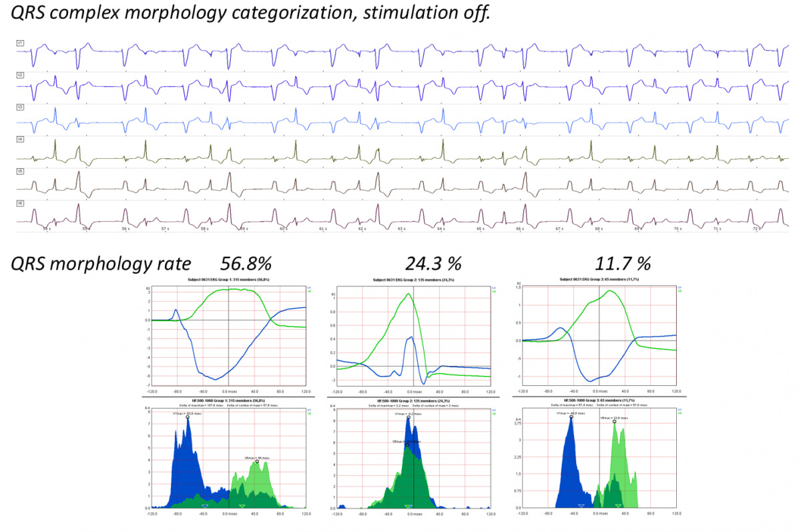Viewport: 801px width, 532px height.
Task: Click blue center-of-mass triangle in Group 3 histogram
Action: 581,506
